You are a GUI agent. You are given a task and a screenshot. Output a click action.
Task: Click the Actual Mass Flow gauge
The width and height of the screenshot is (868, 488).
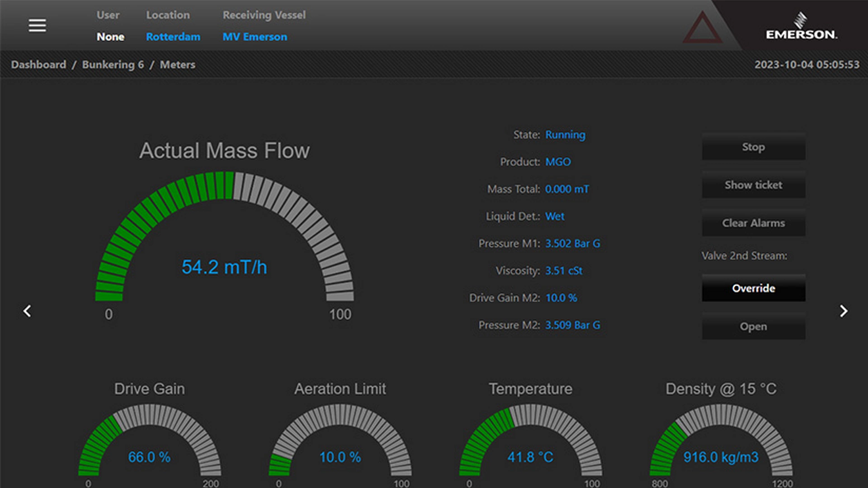225,267
